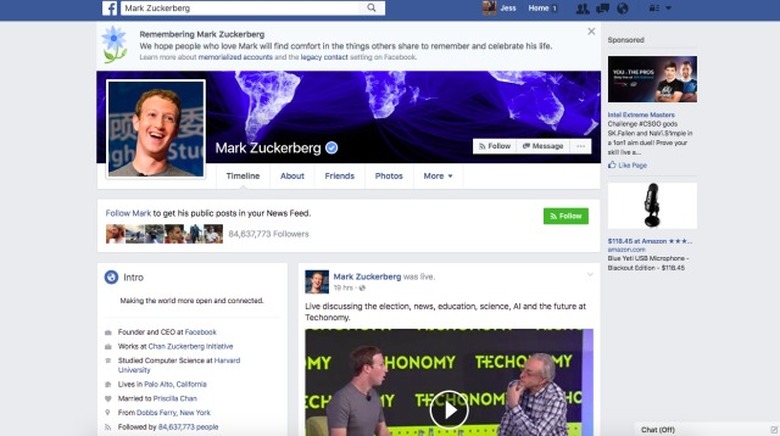Click the privacy shortcuts lock icon

click(x=654, y=8)
